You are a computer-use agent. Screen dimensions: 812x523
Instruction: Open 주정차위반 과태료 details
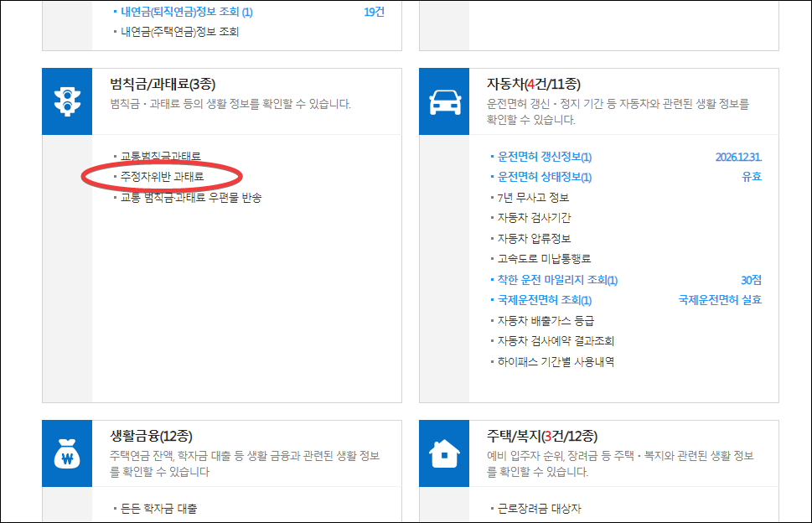162,178
